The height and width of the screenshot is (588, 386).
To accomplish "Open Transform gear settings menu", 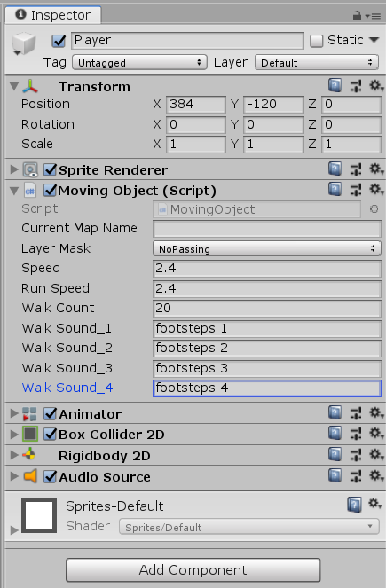I will [375, 86].
